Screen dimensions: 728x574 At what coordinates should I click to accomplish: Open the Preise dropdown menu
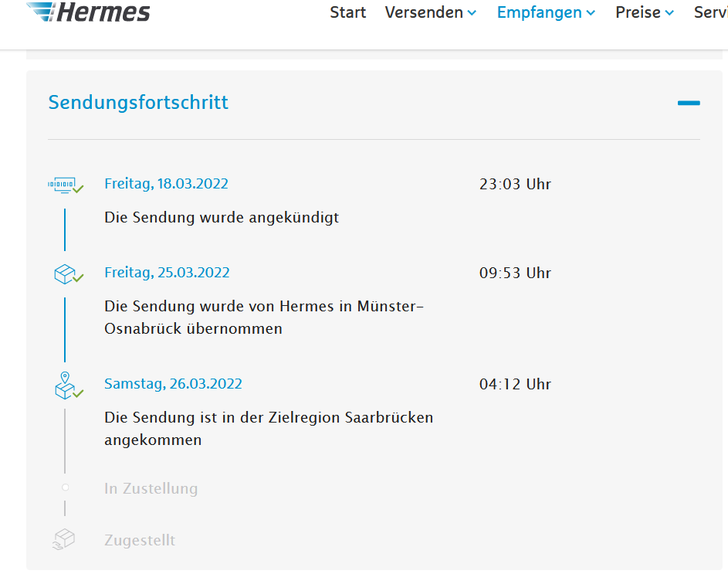pos(645,12)
